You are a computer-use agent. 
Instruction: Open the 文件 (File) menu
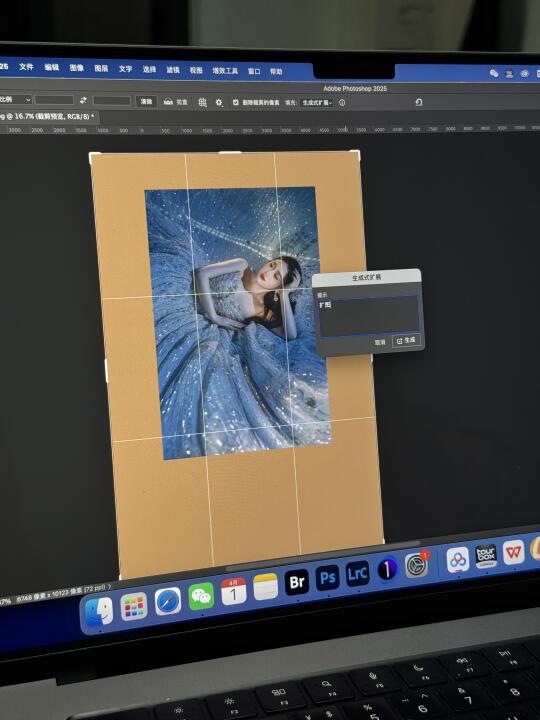pos(26,67)
